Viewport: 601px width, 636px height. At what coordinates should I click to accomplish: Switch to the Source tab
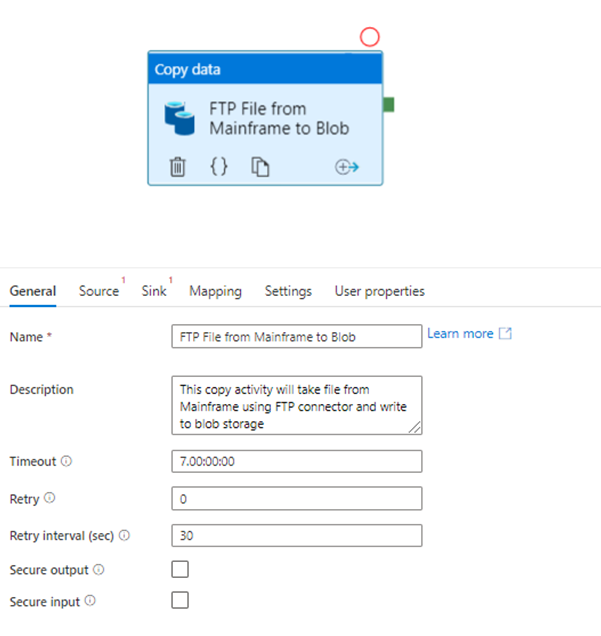99,291
